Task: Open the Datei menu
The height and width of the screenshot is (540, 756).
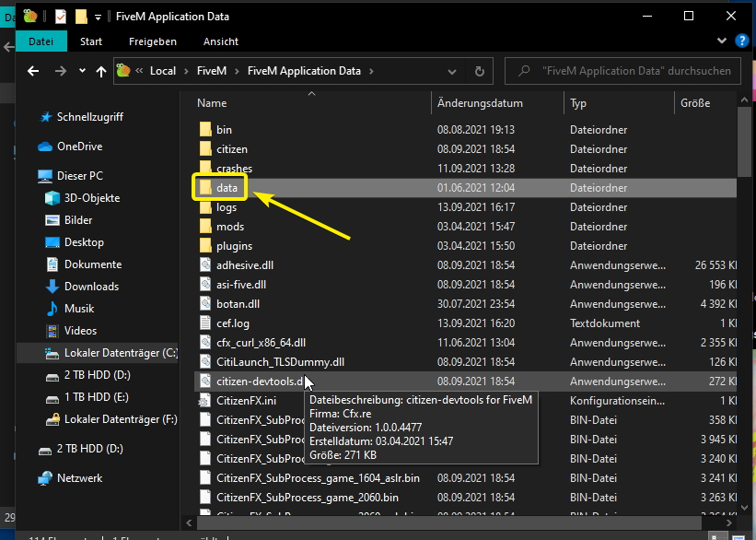Action: tap(41, 41)
